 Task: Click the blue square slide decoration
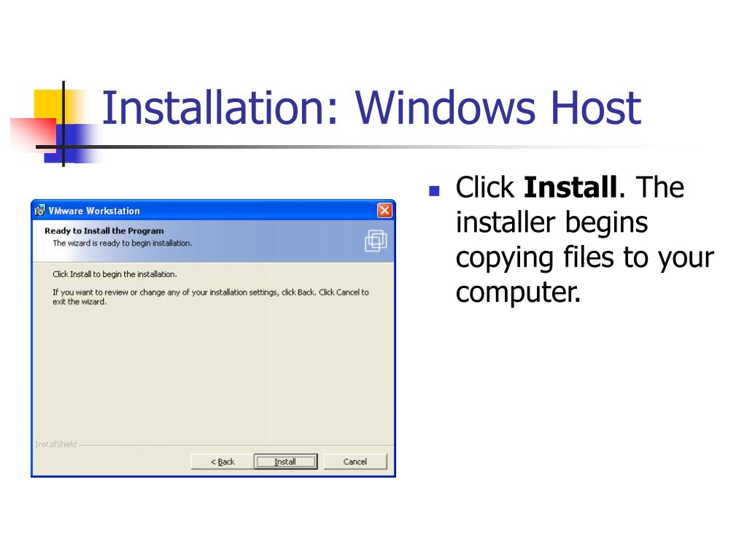(71, 144)
